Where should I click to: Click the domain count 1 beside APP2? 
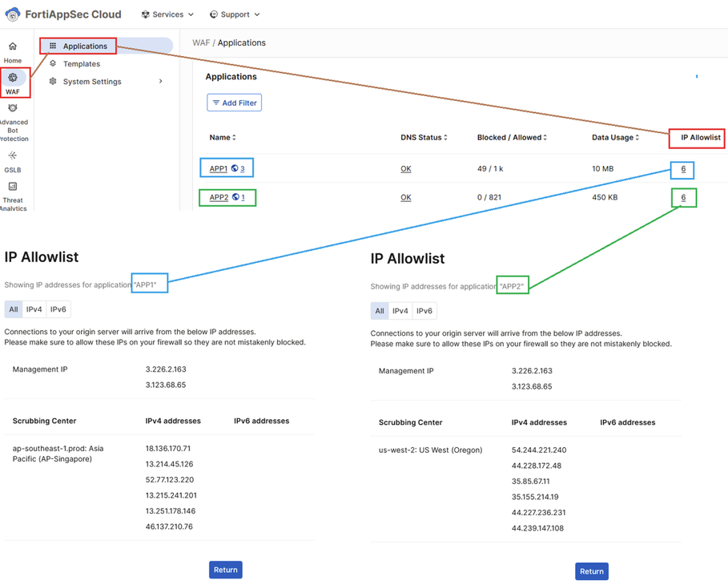point(243,197)
